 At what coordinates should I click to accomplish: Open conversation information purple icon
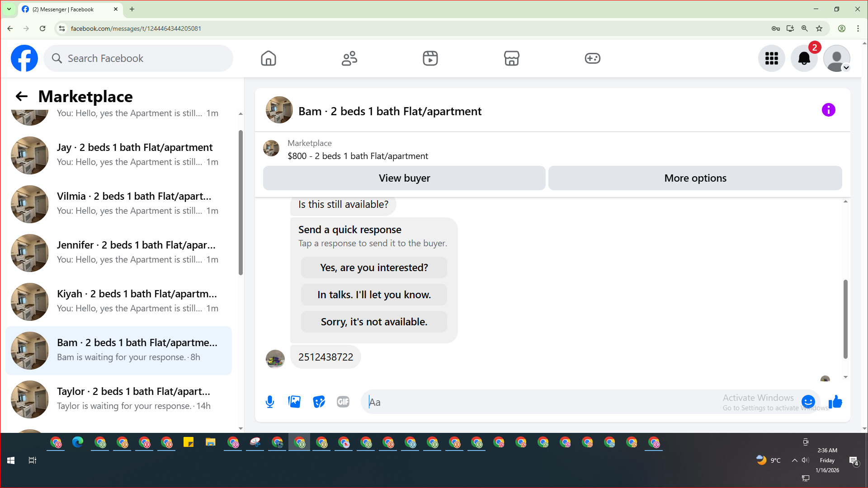(828, 110)
